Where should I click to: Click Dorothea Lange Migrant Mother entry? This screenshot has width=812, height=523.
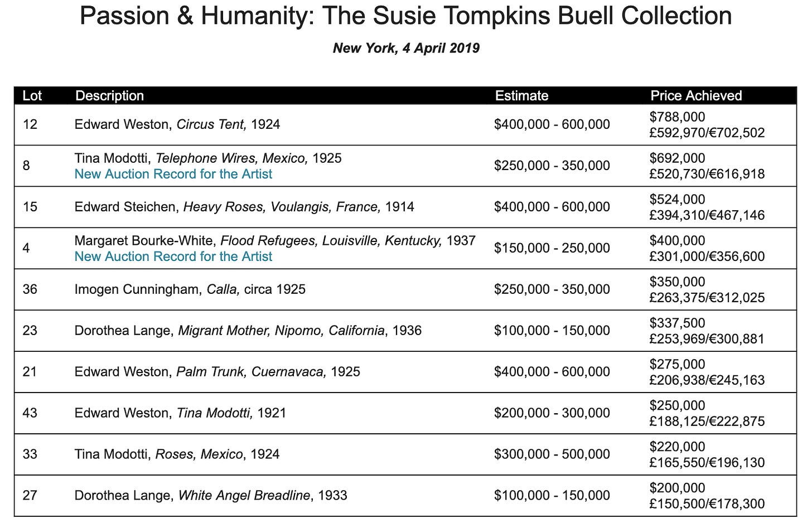click(248, 331)
